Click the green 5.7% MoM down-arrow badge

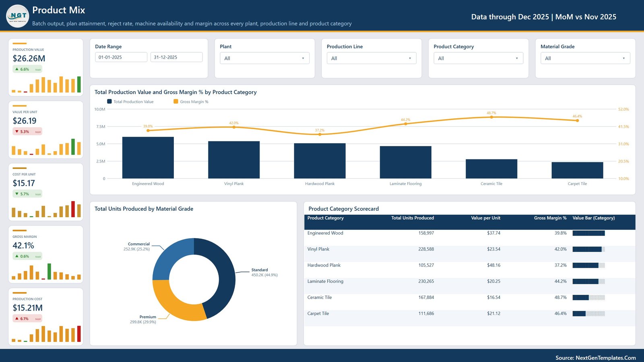[x=27, y=194]
